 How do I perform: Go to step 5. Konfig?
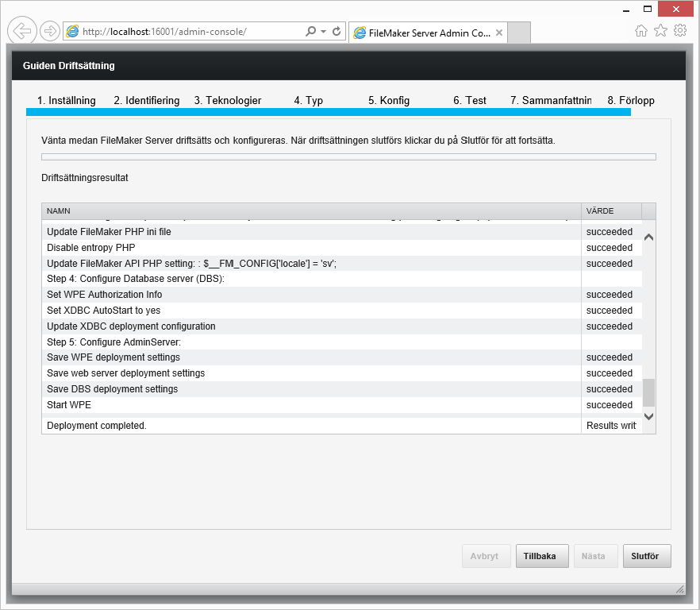coord(389,101)
